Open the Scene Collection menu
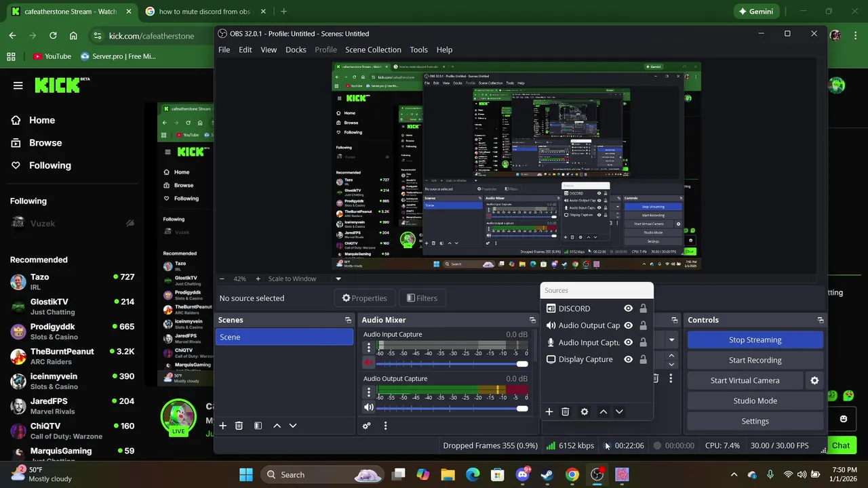Image resolution: width=868 pixels, height=488 pixels. tap(373, 49)
